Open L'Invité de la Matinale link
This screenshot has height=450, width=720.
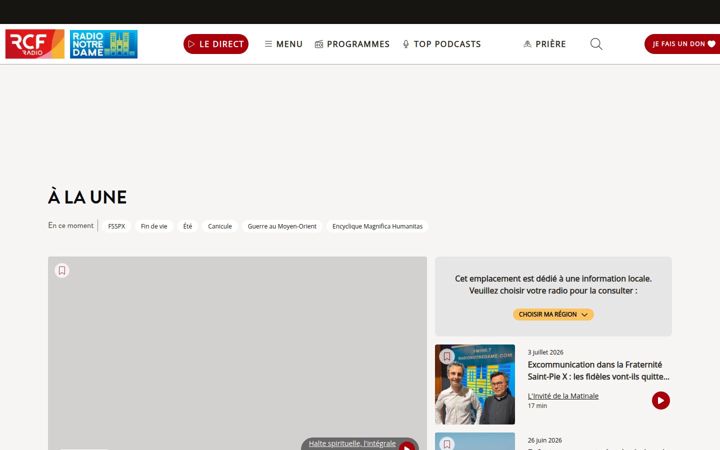563,396
